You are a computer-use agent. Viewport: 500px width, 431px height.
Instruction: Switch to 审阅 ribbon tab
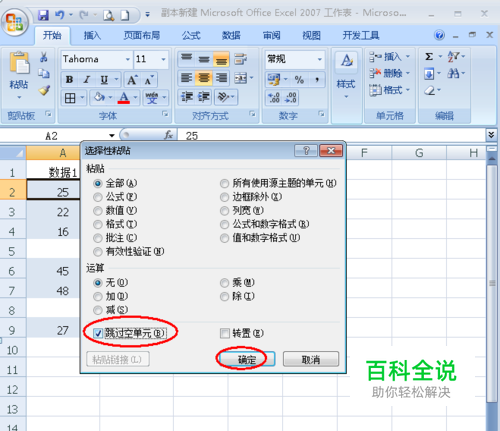coord(271,35)
